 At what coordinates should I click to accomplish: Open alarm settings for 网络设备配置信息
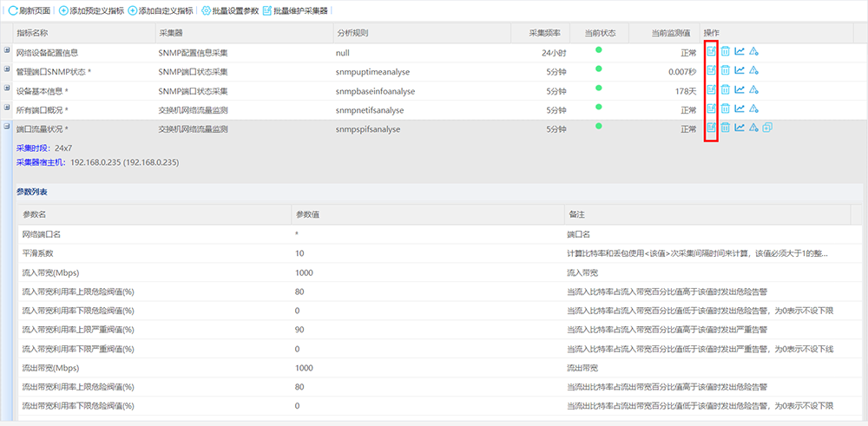(x=753, y=51)
